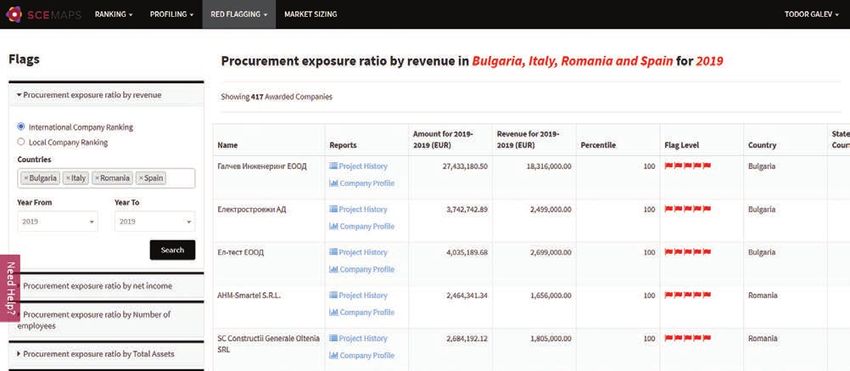
Task: Open the Red Flagging dropdown menu
Action: [239, 14]
